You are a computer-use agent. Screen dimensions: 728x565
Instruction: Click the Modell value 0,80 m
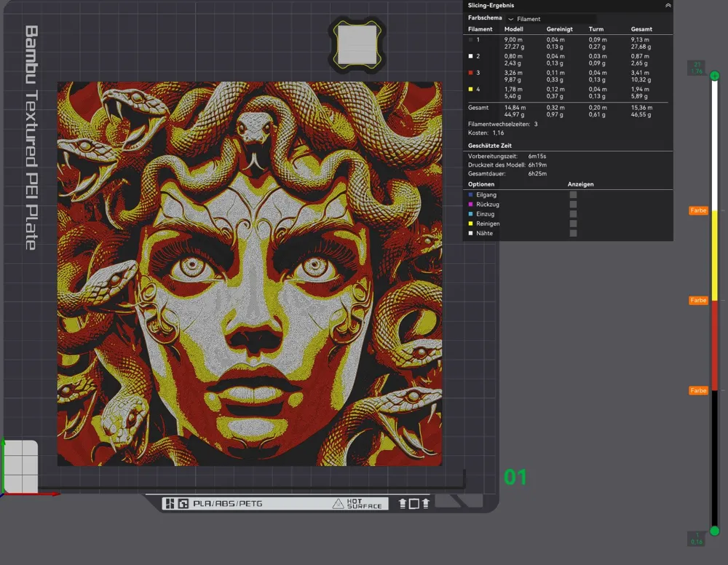click(x=513, y=56)
